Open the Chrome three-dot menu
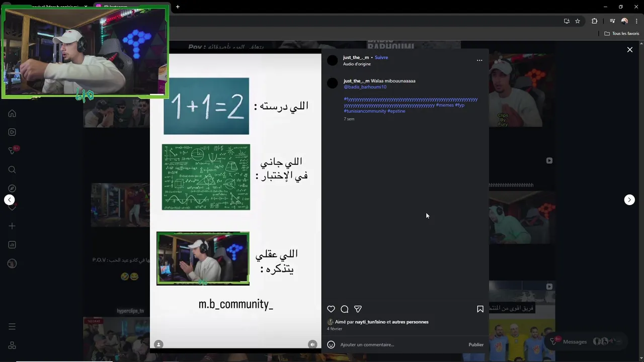 click(x=636, y=21)
